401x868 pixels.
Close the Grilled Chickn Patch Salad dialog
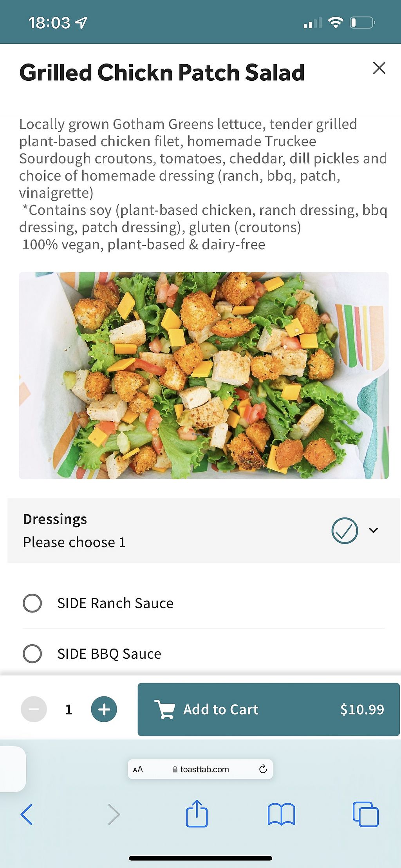pos(379,68)
